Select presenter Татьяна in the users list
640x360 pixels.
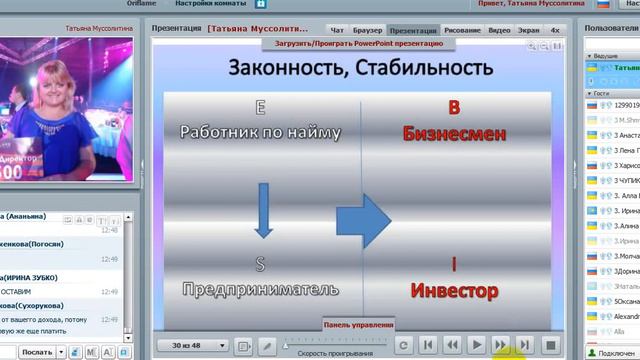613,68
